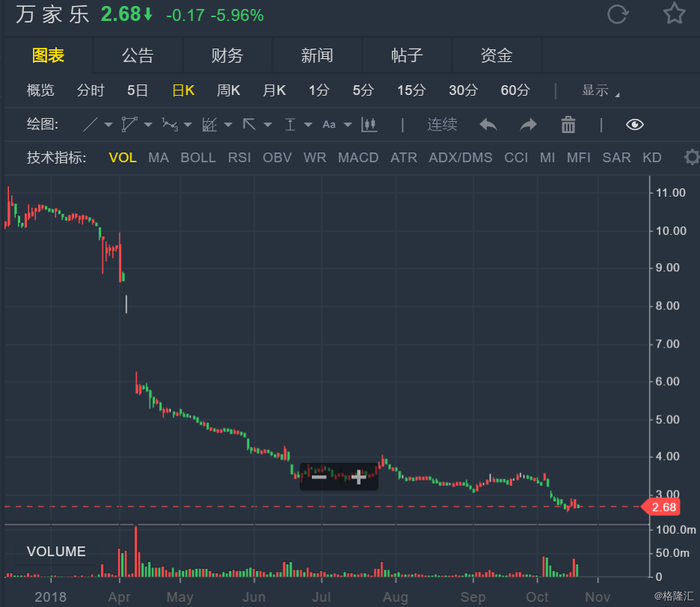Select the arrow drawing tool
The image size is (700, 607).
249,125
